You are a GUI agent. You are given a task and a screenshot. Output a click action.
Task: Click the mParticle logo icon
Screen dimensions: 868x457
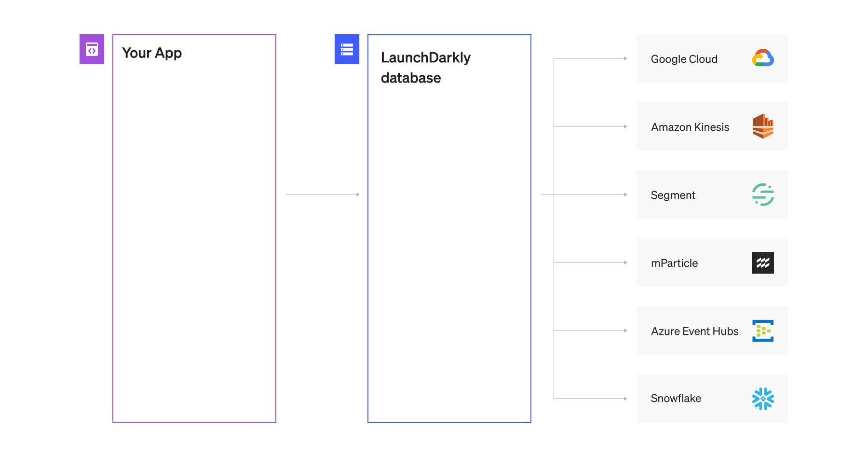click(x=763, y=263)
